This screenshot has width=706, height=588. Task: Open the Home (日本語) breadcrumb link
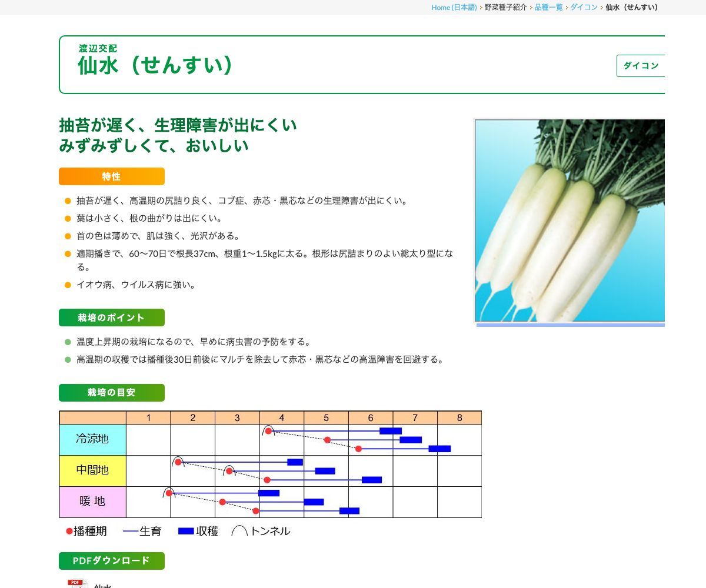tap(454, 8)
